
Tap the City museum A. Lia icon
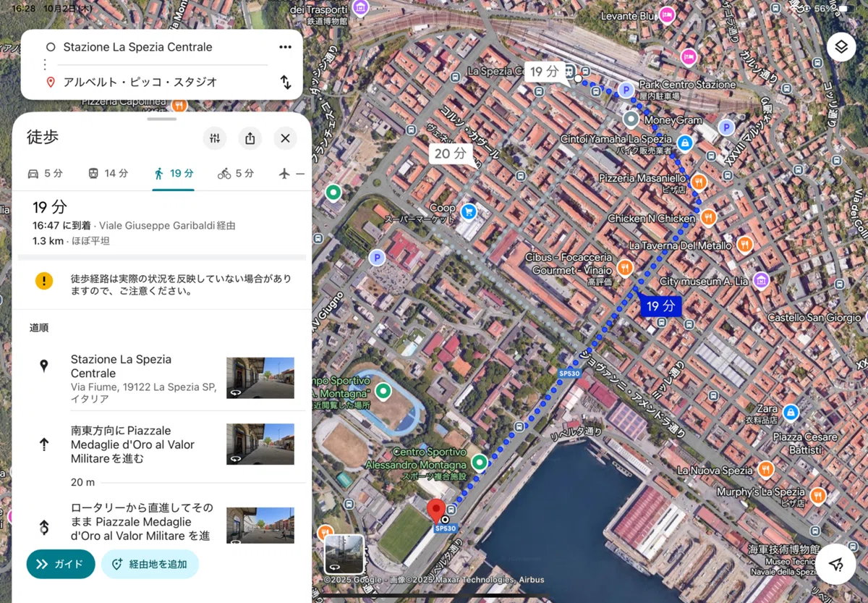pyautogui.click(x=760, y=280)
